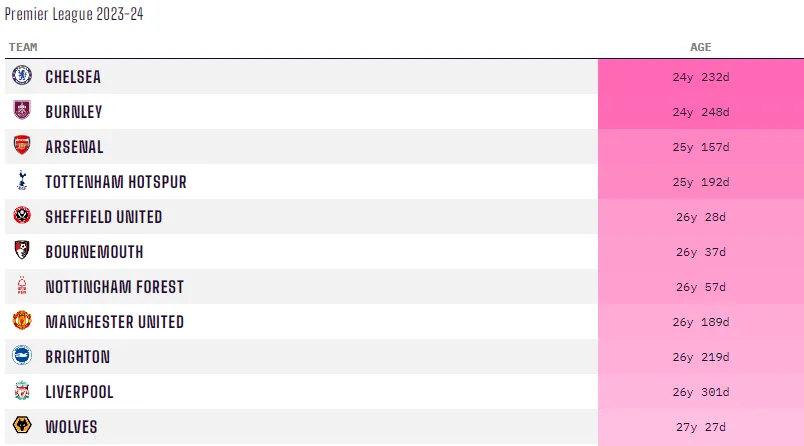Click the Manchester United crest icon
This screenshot has width=804, height=446.
click(22, 321)
